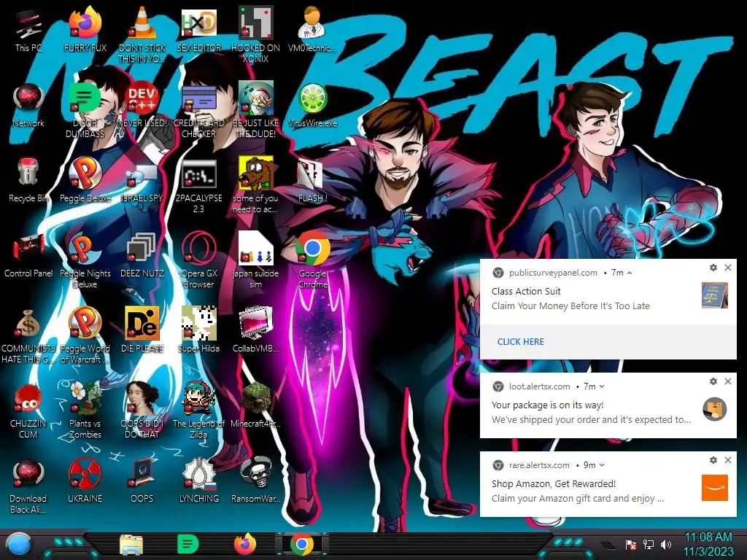The image size is (747, 560).
Task: Open green notes app in taskbar
Action: [x=187, y=544]
